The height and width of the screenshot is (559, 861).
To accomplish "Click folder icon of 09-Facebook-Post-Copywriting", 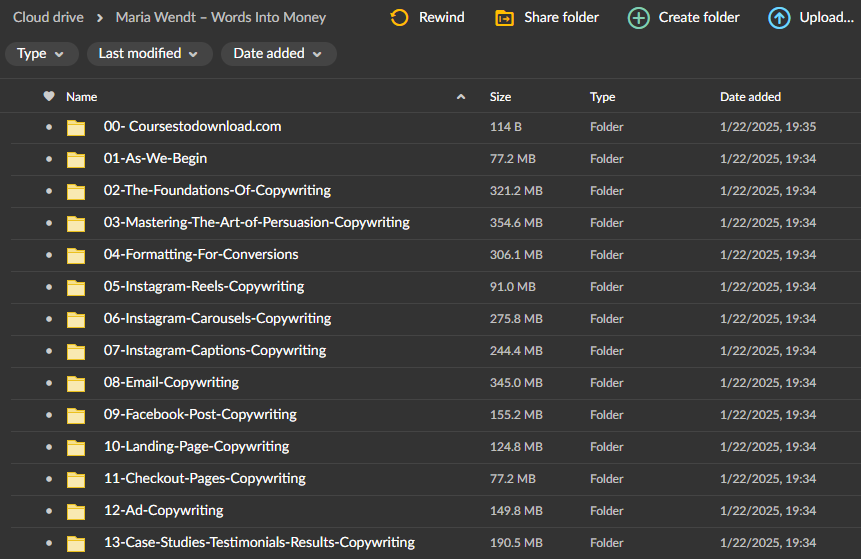I will point(76,415).
